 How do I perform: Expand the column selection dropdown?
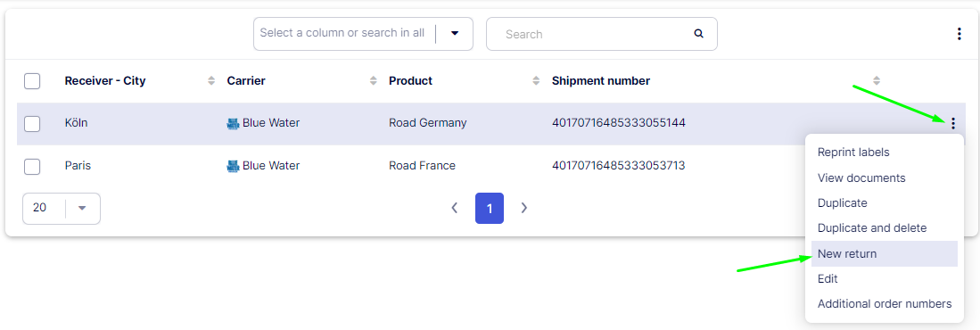coord(455,33)
